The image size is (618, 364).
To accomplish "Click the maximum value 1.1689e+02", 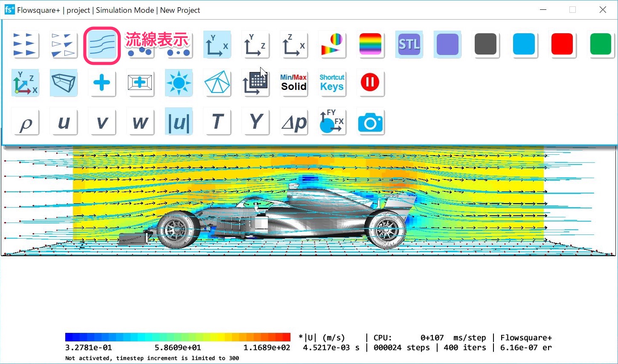I will pos(267,348).
